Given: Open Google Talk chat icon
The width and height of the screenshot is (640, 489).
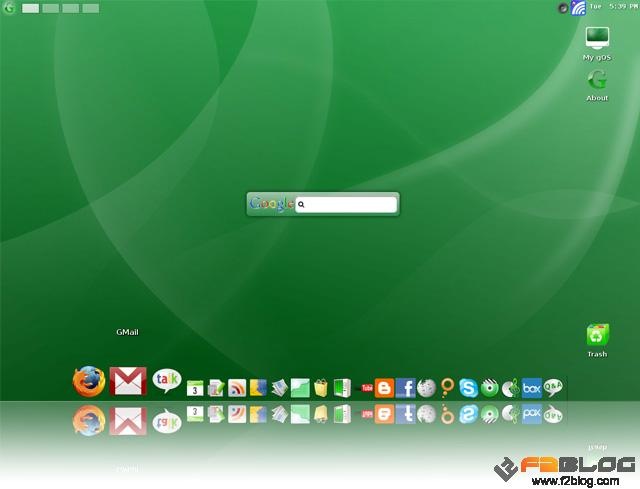Looking at the screenshot, I should (167, 380).
